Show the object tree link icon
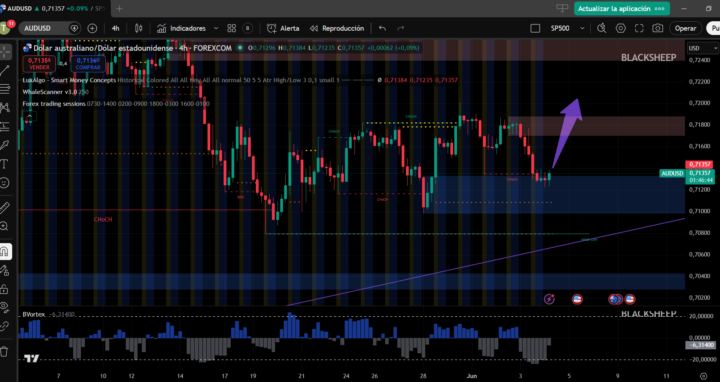The image size is (720, 382). [4, 326]
